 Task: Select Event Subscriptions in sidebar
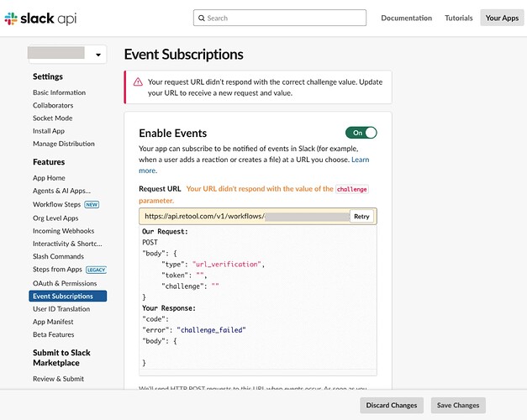[x=67, y=296]
